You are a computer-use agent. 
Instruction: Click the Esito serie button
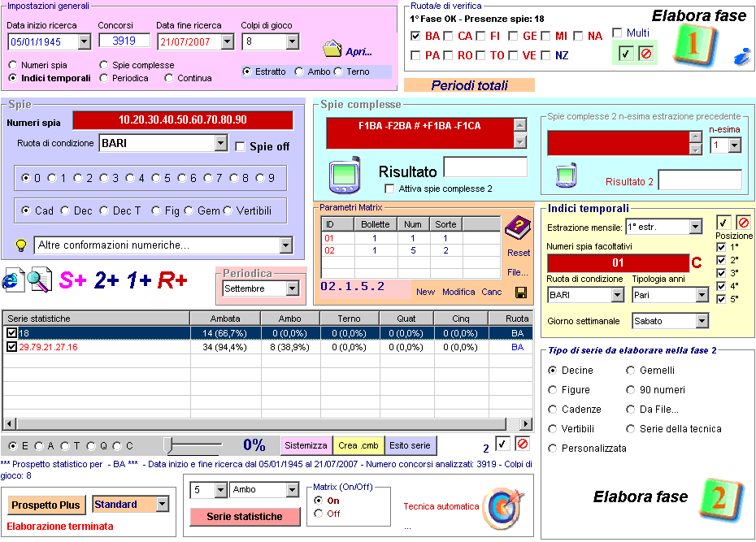point(410,445)
